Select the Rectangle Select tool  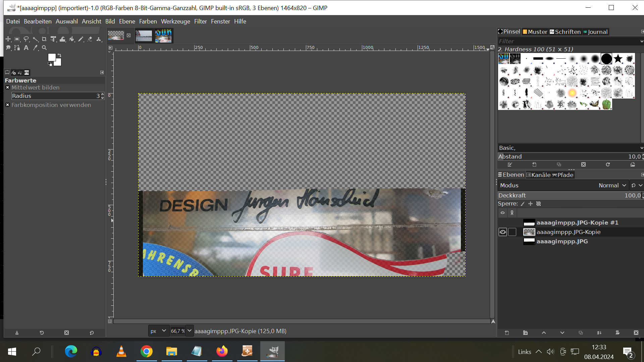click(17, 39)
